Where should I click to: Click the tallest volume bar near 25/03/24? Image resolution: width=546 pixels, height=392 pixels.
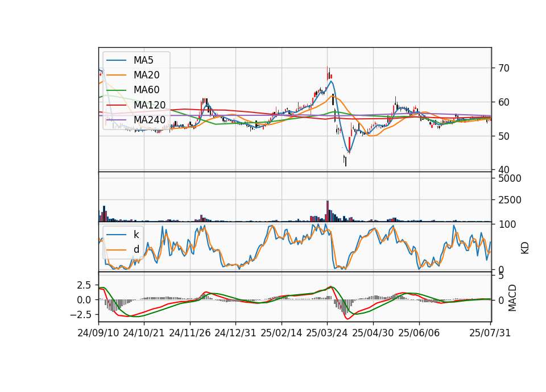[x=328, y=211]
